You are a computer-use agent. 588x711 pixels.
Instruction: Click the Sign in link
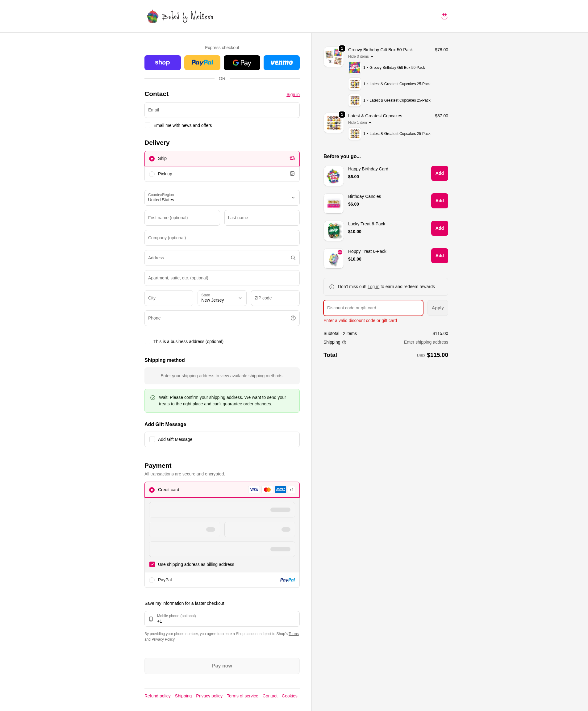click(293, 94)
